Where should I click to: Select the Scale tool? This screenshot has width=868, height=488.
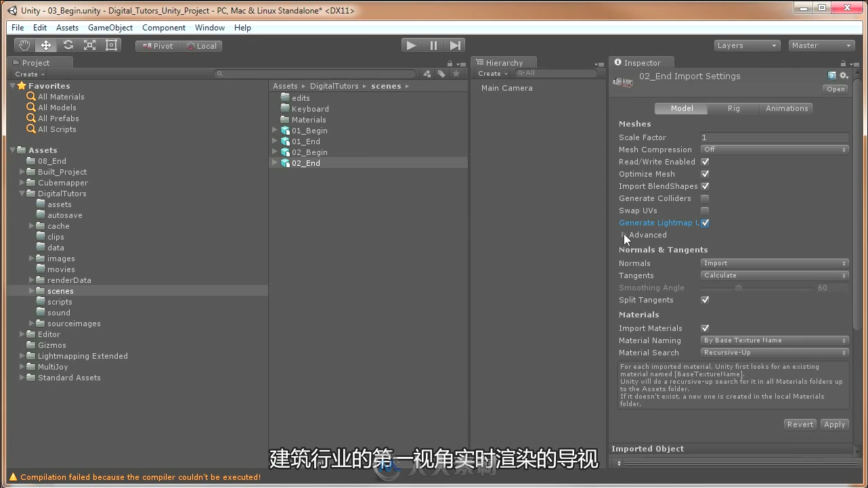pos(89,45)
